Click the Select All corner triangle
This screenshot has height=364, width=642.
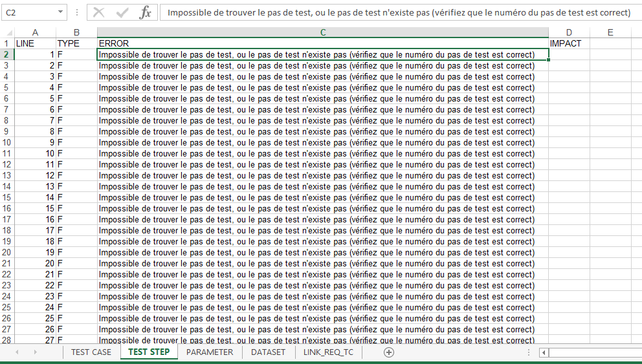click(x=7, y=33)
